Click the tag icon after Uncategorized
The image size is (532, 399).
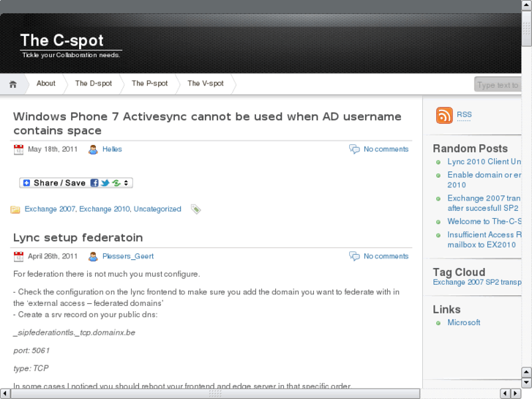tap(196, 209)
